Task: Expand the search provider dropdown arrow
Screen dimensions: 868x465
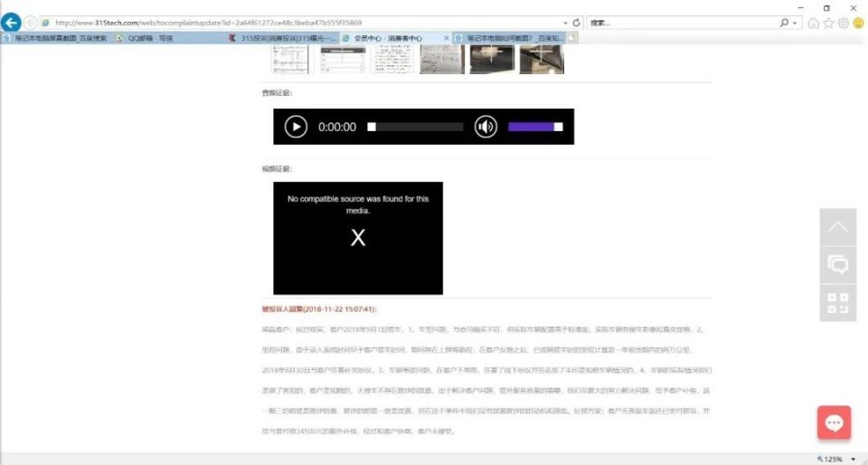Action: 795,24
